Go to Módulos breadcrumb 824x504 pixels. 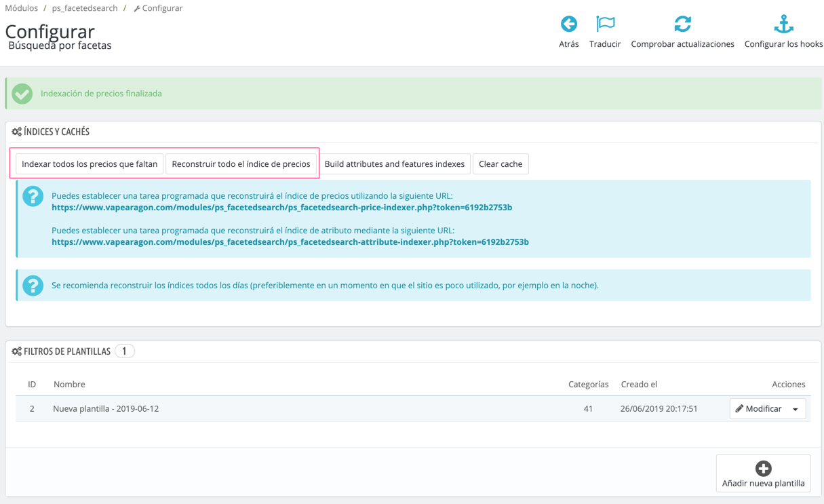21,8
